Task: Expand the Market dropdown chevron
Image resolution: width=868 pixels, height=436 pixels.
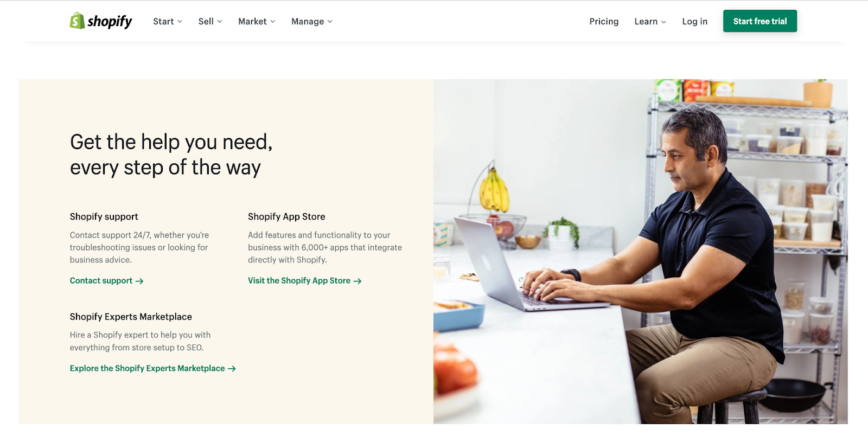Action: pyautogui.click(x=273, y=22)
